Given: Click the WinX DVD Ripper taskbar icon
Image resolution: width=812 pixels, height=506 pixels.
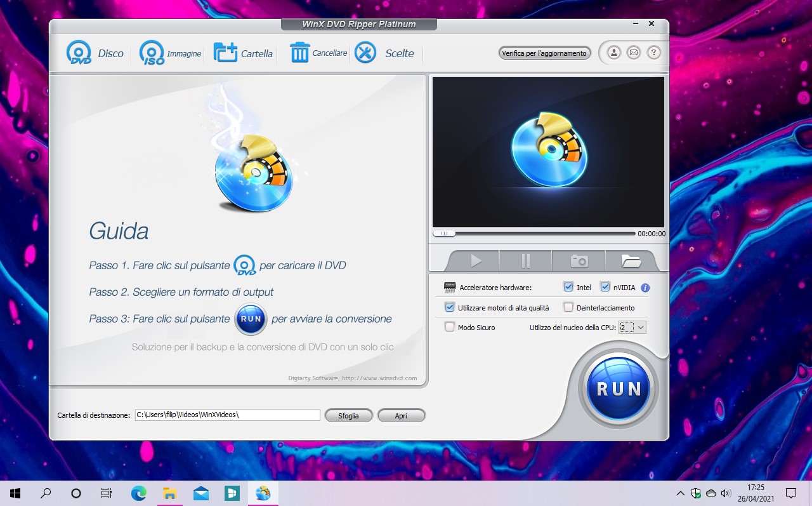Looking at the screenshot, I should pyautogui.click(x=263, y=493).
